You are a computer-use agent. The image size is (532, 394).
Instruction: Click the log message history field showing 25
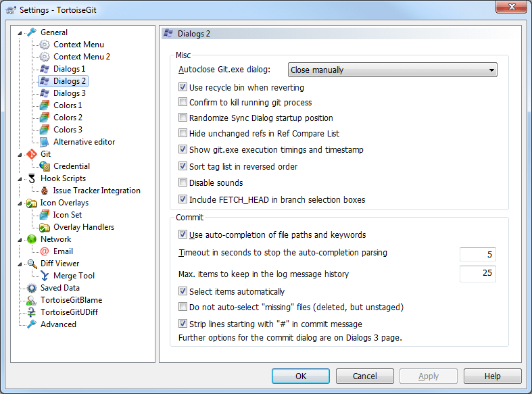[478, 273]
